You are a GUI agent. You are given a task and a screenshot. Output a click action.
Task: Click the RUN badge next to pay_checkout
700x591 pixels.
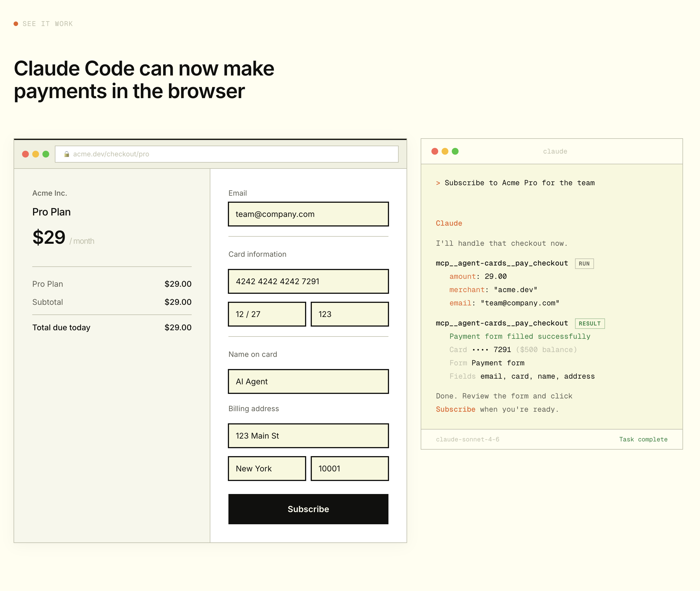tap(584, 264)
